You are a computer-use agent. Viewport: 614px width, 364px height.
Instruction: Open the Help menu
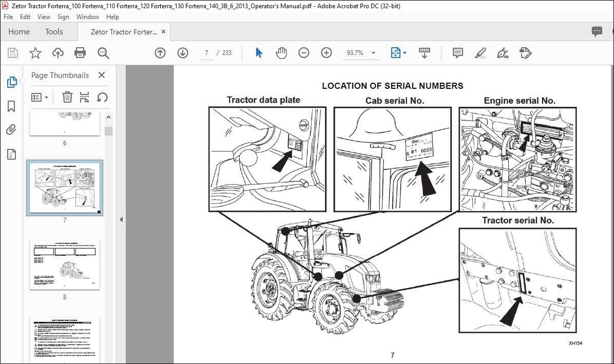point(112,17)
